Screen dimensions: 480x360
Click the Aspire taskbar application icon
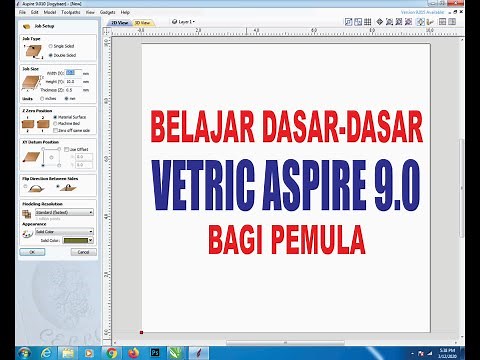point(199,353)
